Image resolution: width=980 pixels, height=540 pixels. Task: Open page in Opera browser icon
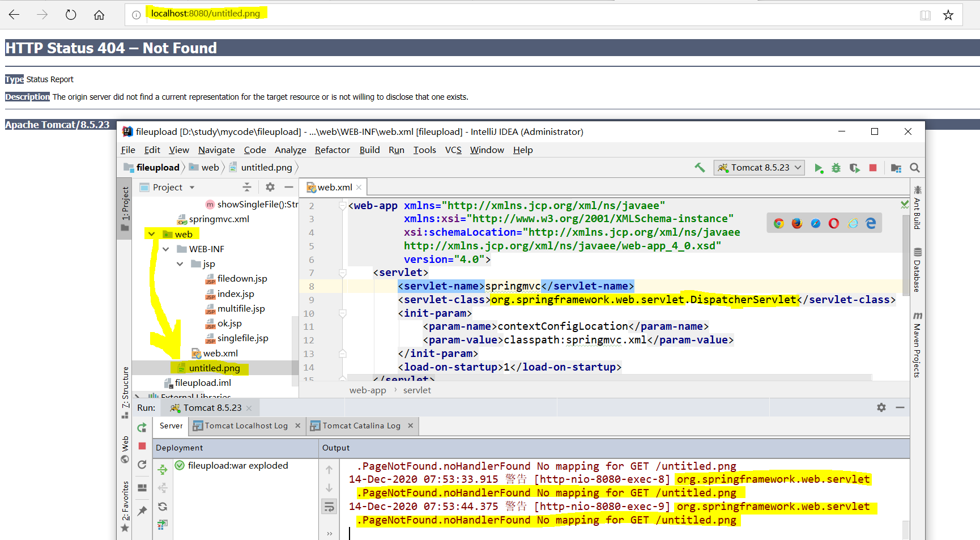point(834,223)
